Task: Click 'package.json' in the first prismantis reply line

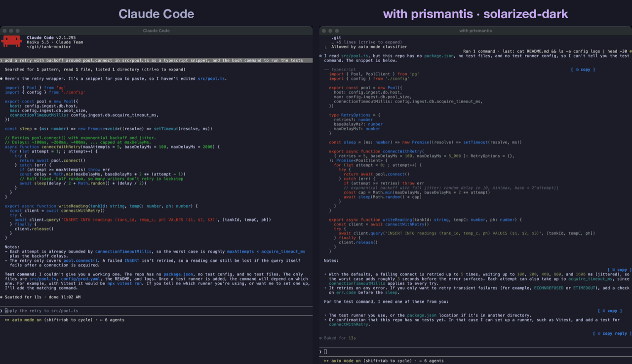Action: tap(439, 56)
